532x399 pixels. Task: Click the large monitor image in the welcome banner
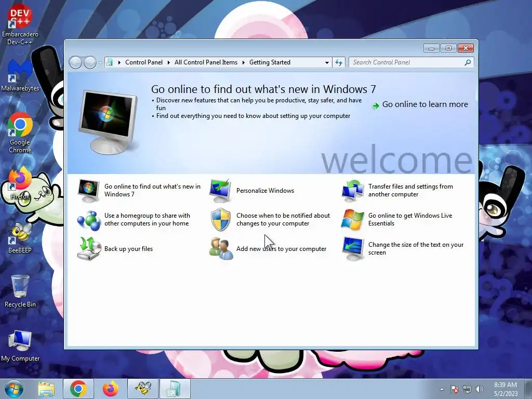tap(109, 122)
